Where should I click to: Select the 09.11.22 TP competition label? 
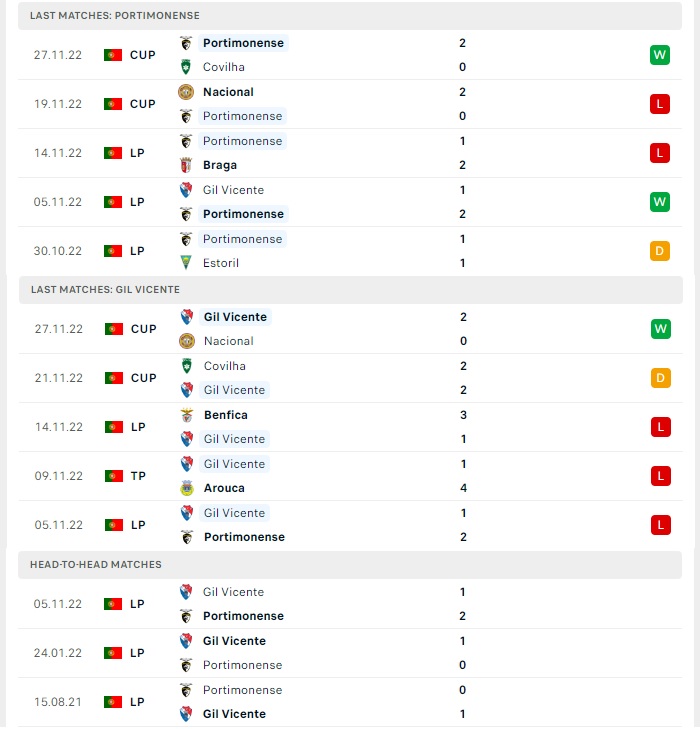pyautogui.click(x=138, y=476)
